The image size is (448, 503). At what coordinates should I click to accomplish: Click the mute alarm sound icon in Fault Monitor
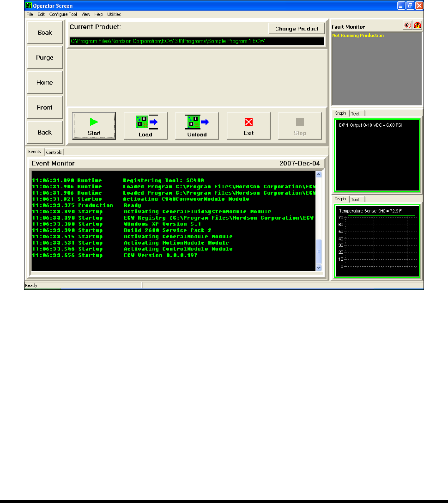tap(407, 25)
